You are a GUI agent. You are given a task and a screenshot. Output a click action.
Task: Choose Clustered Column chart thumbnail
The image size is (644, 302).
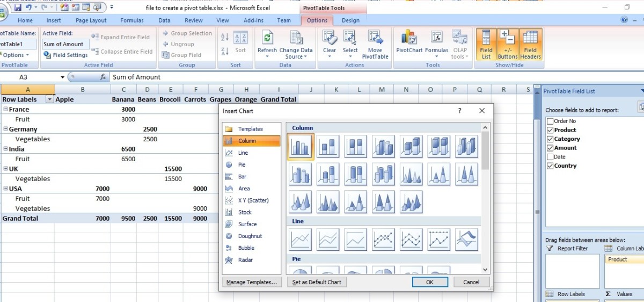[300, 146]
